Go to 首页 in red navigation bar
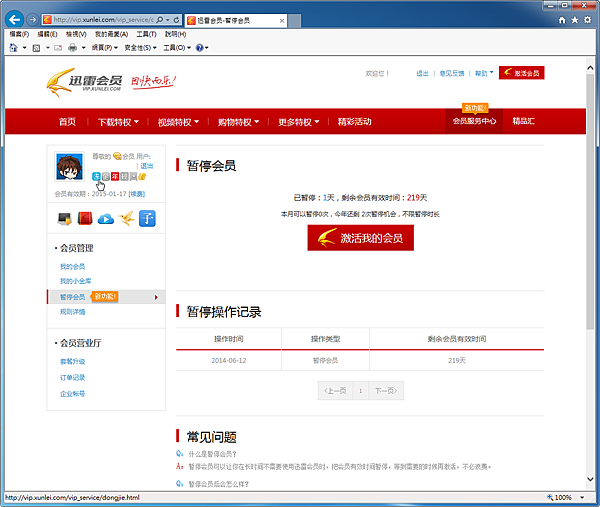This screenshot has height=507, width=600. pos(67,122)
